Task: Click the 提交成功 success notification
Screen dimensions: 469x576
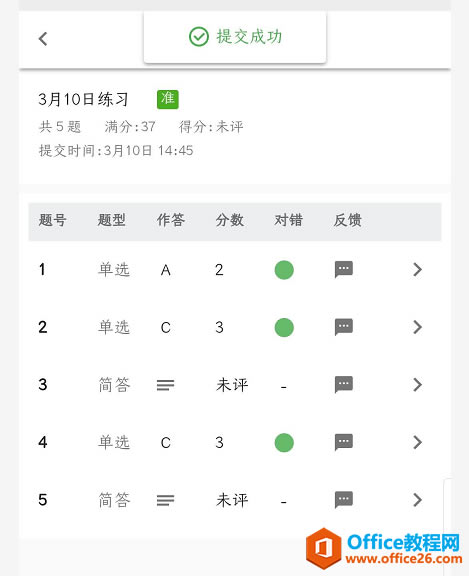Action: pyautogui.click(x=235, y=37)
